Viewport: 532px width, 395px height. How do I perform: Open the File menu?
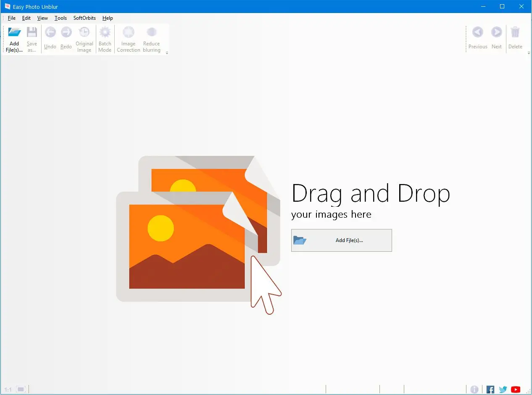pos(12,18)
